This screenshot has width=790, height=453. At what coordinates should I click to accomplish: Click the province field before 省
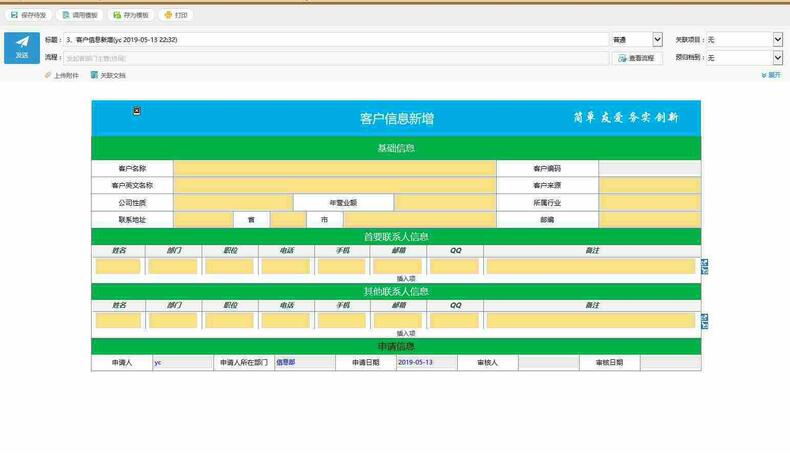204,220
